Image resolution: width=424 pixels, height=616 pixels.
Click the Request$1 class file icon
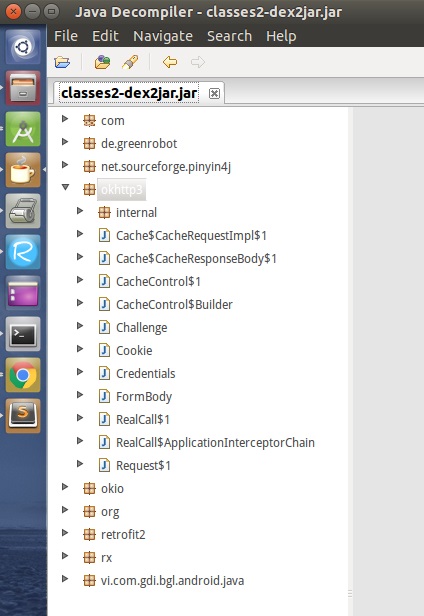pos(104,466)
